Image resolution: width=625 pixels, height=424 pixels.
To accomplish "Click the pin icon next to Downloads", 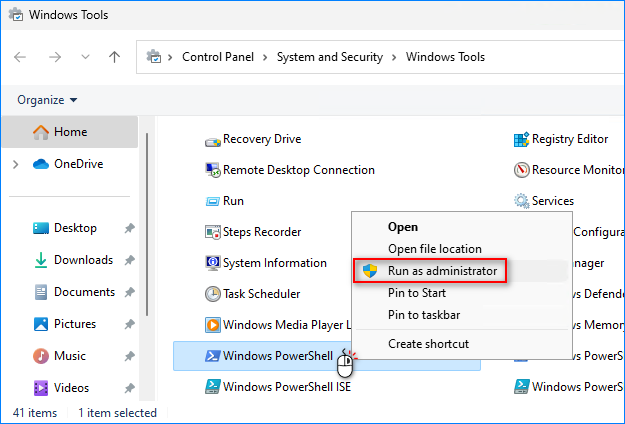I will tap(130, 260).
